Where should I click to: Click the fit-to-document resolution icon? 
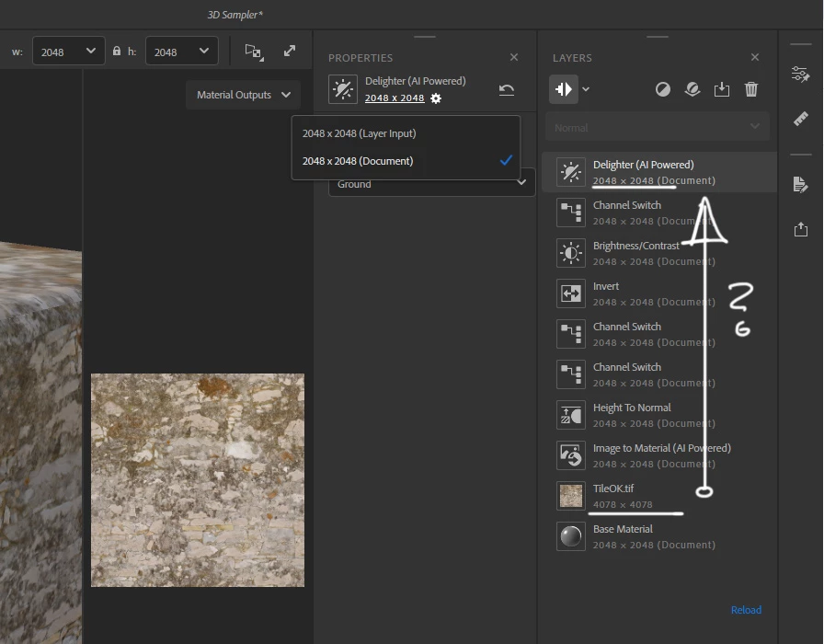[x=255, y=52]
